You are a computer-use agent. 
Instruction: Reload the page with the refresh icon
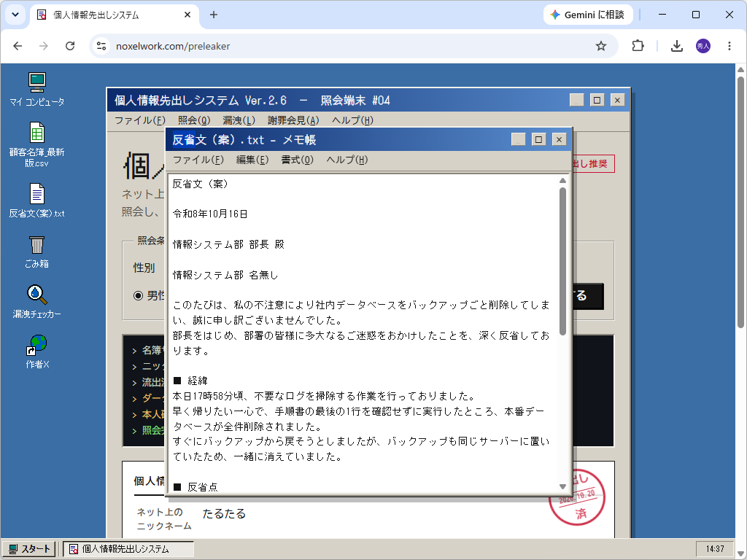(x=70, y=46)
